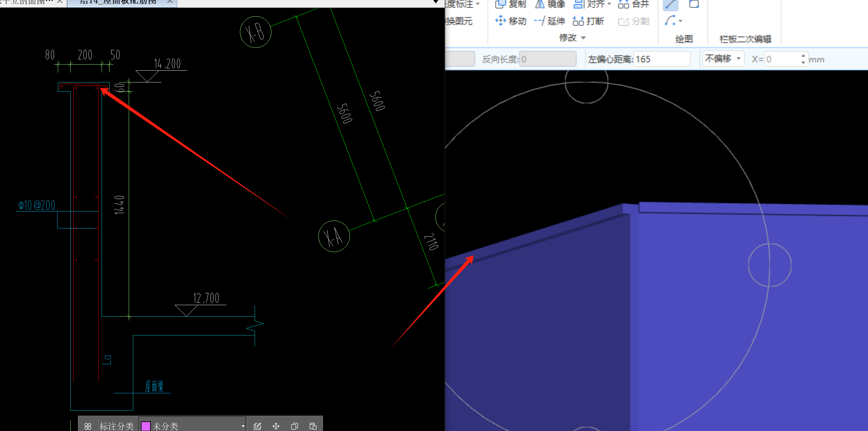Select the 移动 (Move) tool
868x431 pixels.
click(x=511, y=21)
